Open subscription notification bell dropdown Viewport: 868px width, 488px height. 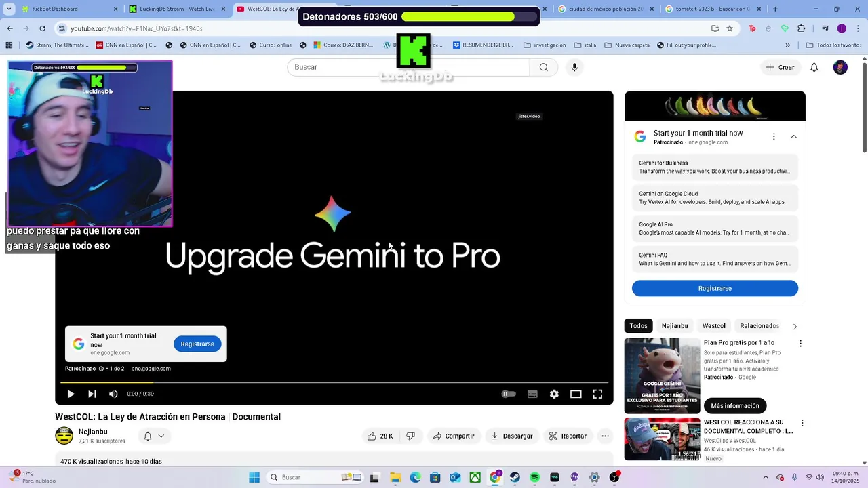pyautogui.click(x=154, y=436)
